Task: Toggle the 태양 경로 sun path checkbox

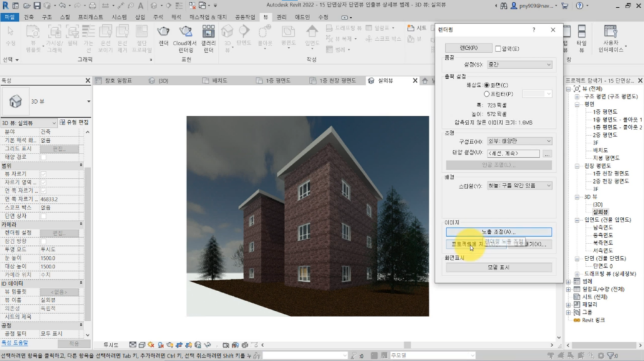Action: click(x=43, y=157)
